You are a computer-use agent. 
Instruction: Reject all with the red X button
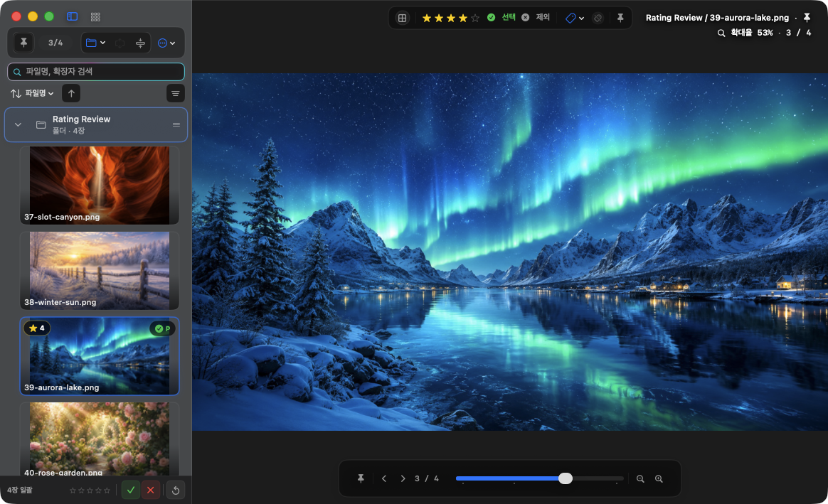point(151,490)
